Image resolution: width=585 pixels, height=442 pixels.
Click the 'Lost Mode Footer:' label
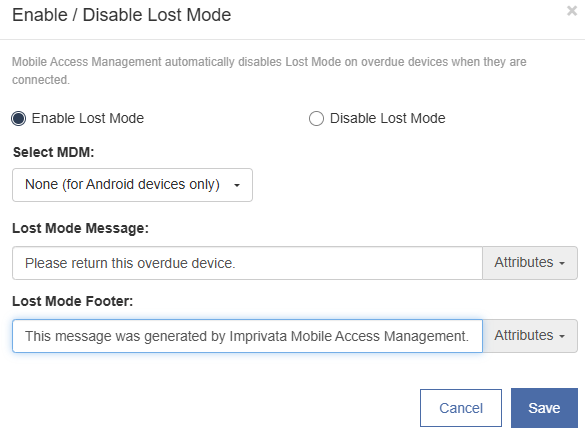[73, 301]
